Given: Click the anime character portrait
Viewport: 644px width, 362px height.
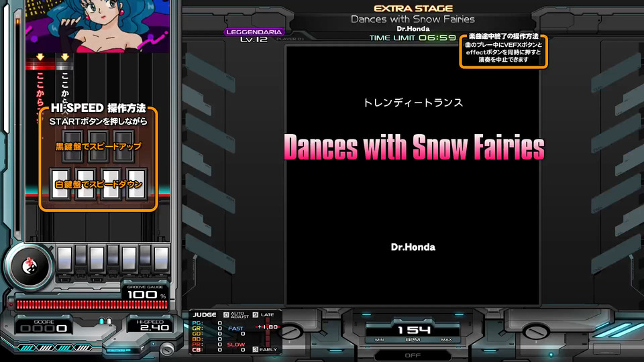Looking at the screenshot, I should tap(98, 26).
